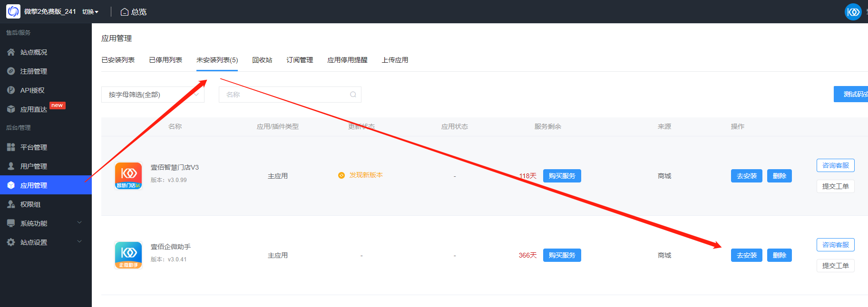Open 平台管理 in the sidebar
Viewport: 868px width, 307px height.
pyautogui.click(x=46, y=147)
